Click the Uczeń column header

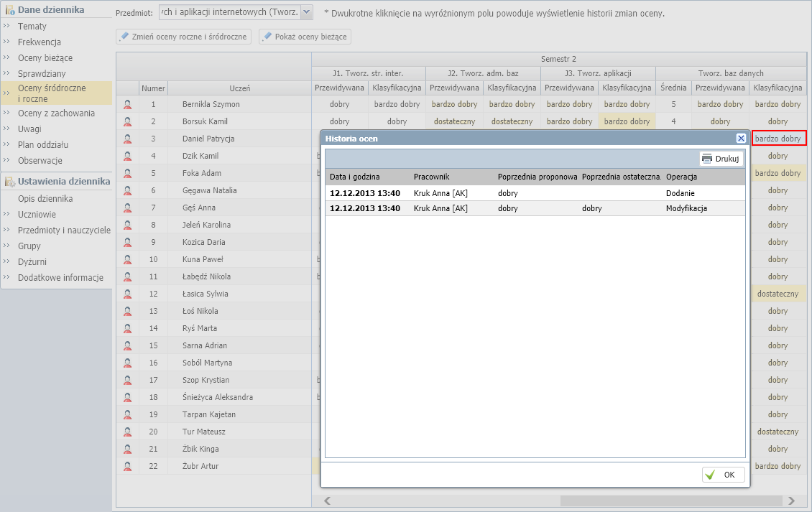coord(239,88)
